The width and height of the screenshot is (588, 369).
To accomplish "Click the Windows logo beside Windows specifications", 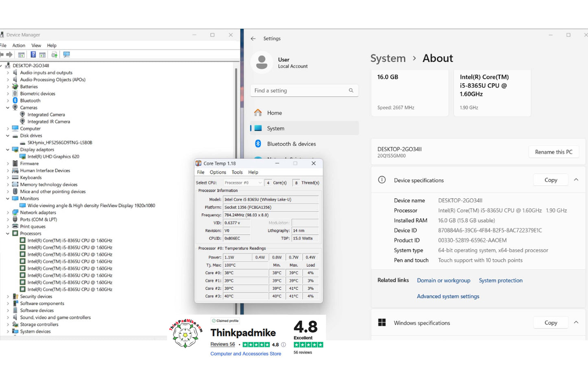I will (382, 322).
